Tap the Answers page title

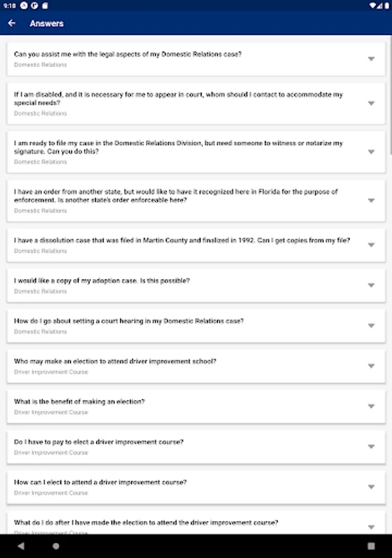click(x=46, y=24)
